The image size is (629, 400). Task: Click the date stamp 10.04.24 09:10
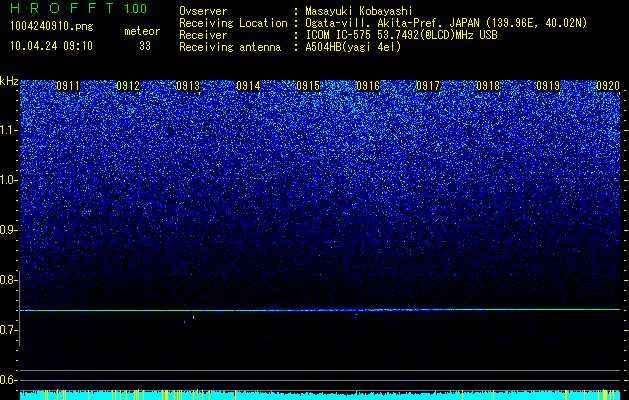[x=51, y=46]
